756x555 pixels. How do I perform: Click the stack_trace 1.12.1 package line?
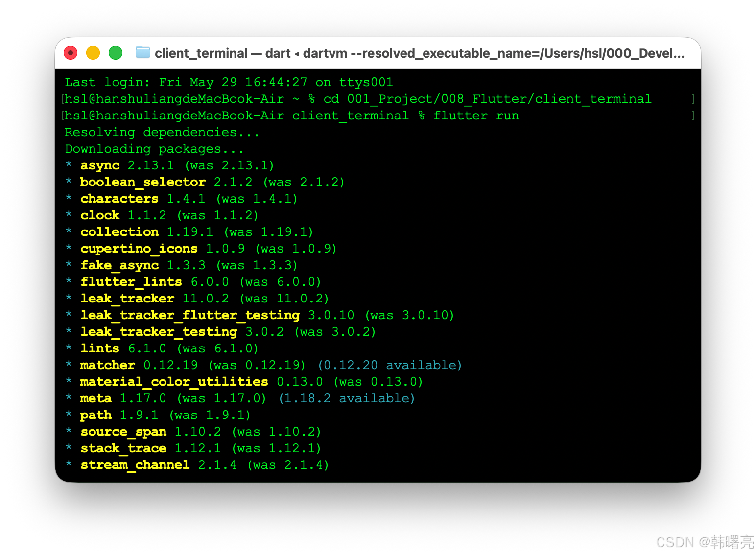pyautogui.click(x=193, y=448)
